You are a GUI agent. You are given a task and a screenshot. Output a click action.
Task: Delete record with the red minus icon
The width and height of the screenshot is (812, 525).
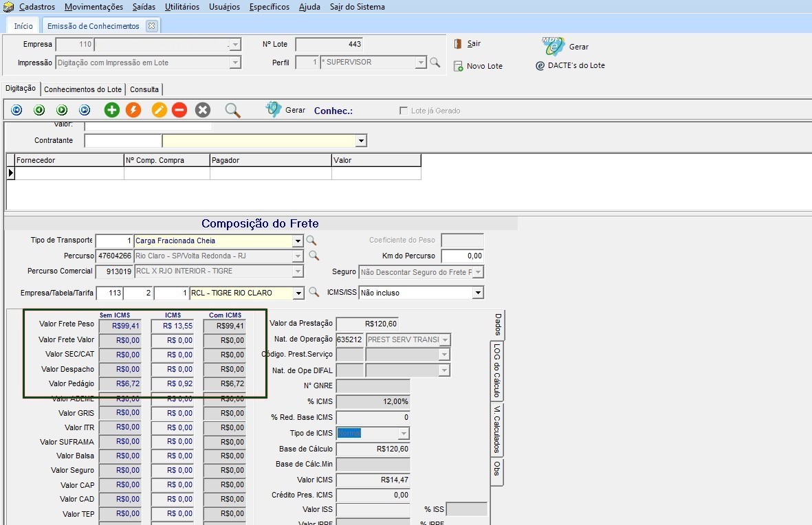[179, 110]
